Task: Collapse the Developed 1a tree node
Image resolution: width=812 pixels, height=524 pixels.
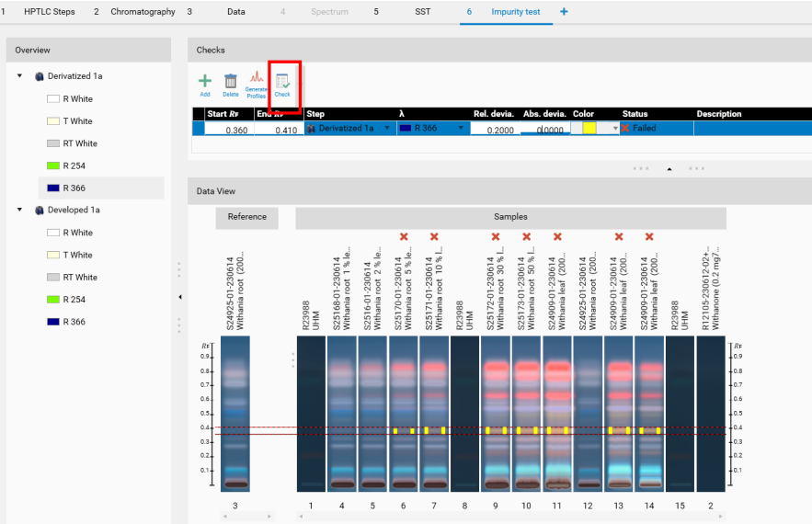Action: point(19,211)
